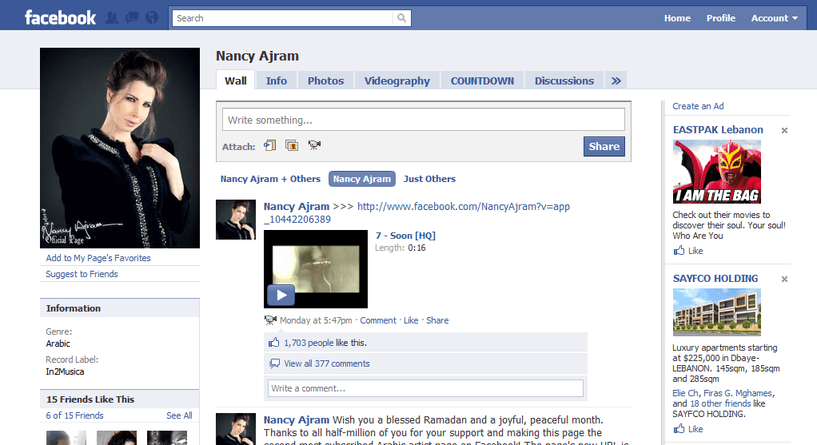Filter wall by Just Others
Image resolution: width=817 pixels, height=445 pixels.
[x=429, y=179]
